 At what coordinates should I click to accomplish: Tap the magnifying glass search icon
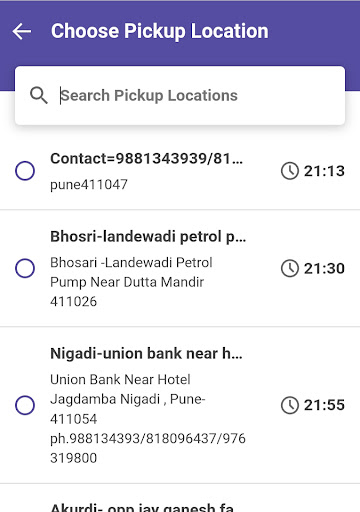pos(39,96)
